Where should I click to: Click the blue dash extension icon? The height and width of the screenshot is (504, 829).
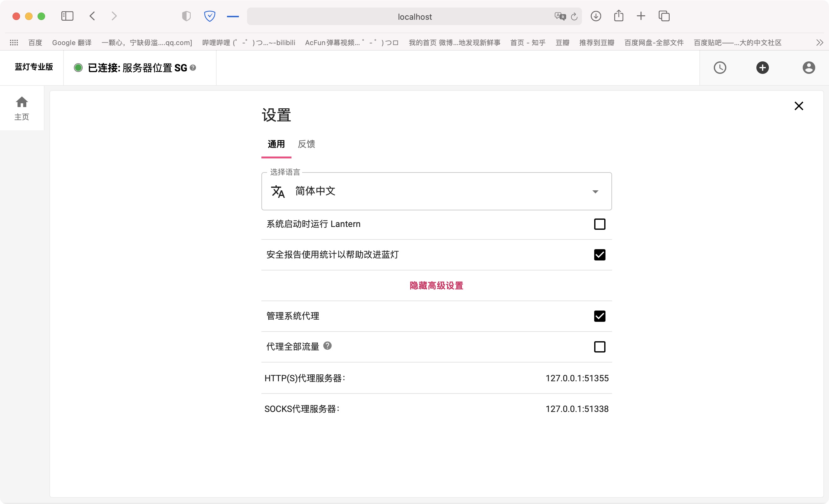tap(233, 16)
